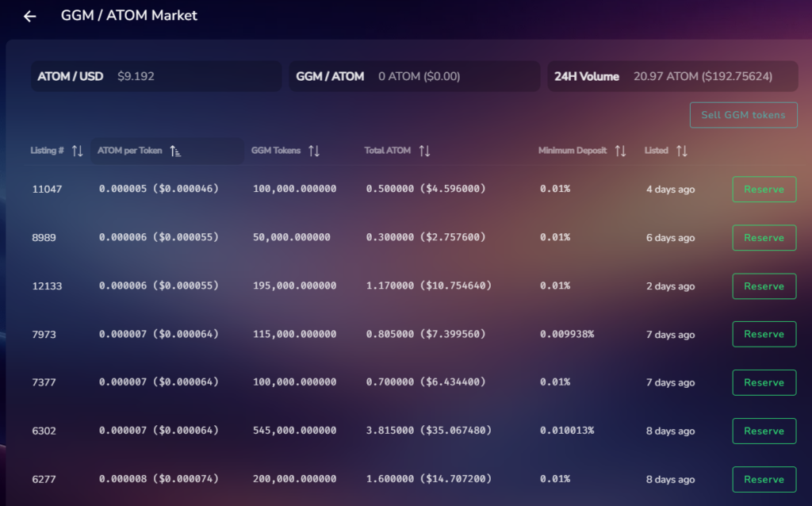Sort by Listing # using its arrows

point(77,151)
